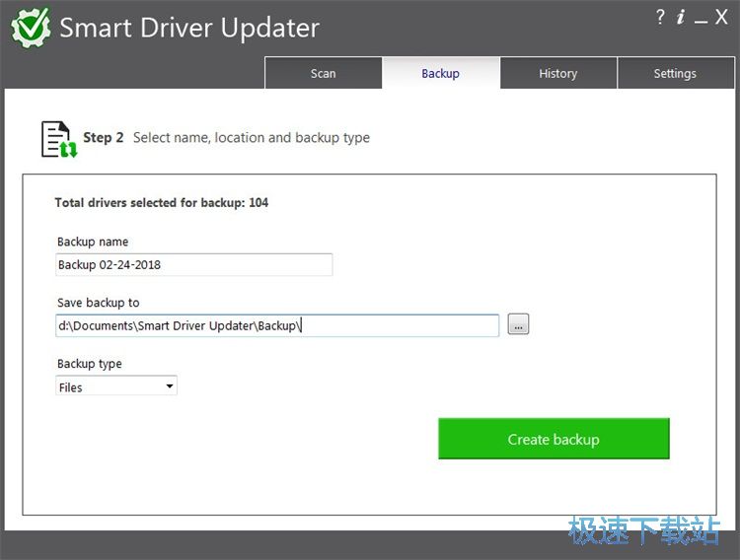This screenshot has width=740, height=560.
Task: Open the Backup type dropdown arrow
Action: [170, 385]
